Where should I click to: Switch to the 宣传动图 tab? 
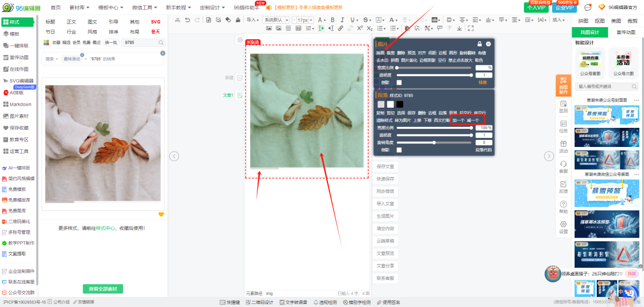point(625,32)
